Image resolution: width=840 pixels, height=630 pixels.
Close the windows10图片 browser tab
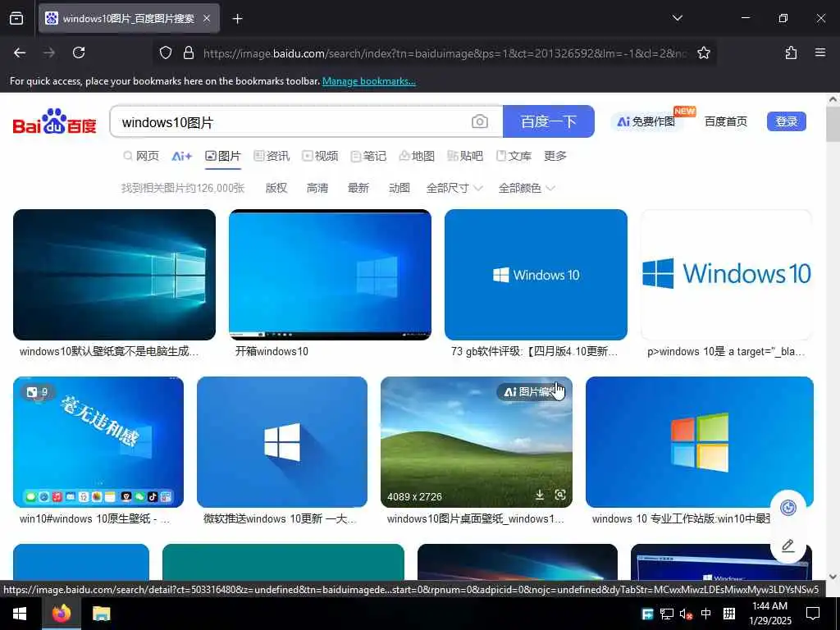[x=207, y=19]
